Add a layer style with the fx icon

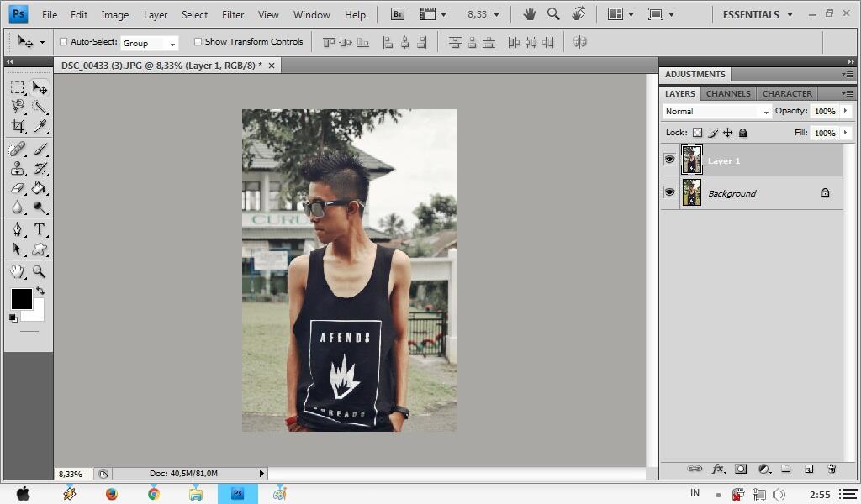click(x=718, y=469)
